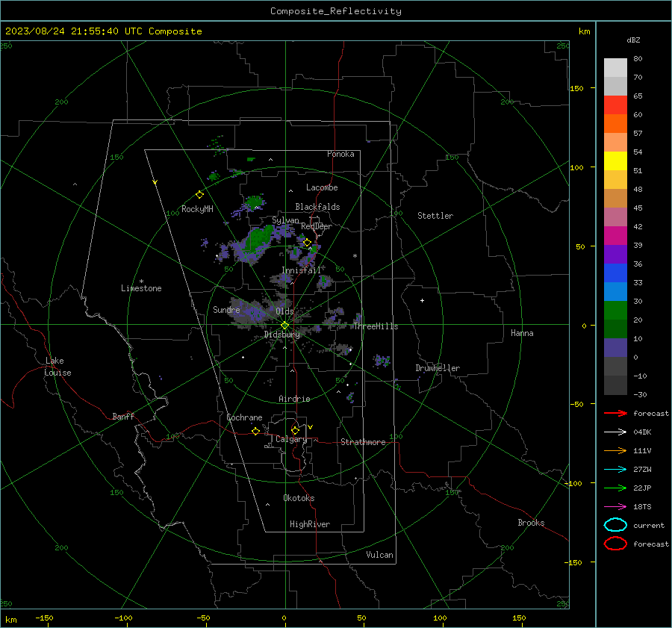Viewport: 672px width, 628px height.
Task: Click the yellow diamond marker at Calgary
Action: 295,430
